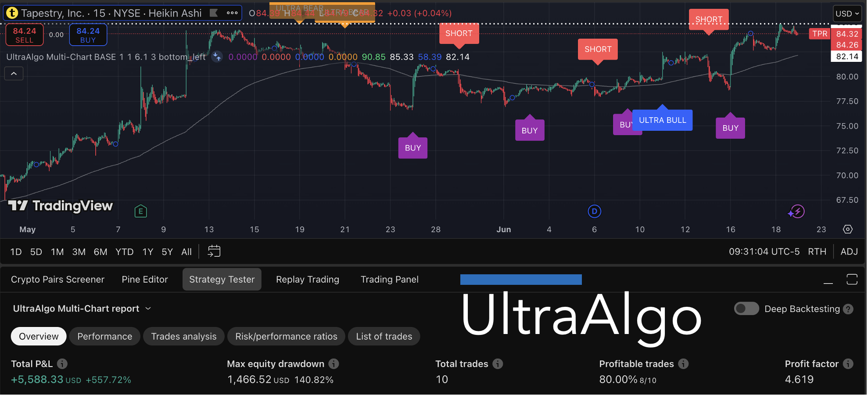Image resolution: width=868 pixels, height=395 pixels.
Task: Open the Replay Trading tab
Action: 308,280
